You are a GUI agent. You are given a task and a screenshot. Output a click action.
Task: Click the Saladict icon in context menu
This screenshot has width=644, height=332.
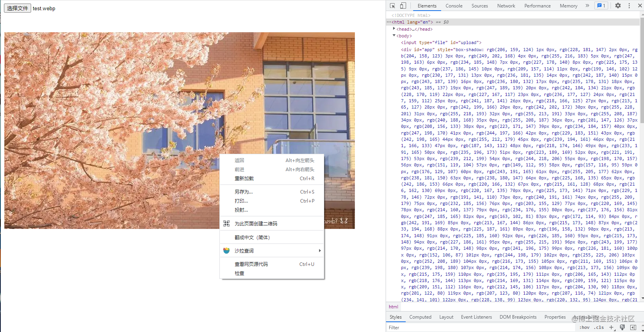point(226,251)
